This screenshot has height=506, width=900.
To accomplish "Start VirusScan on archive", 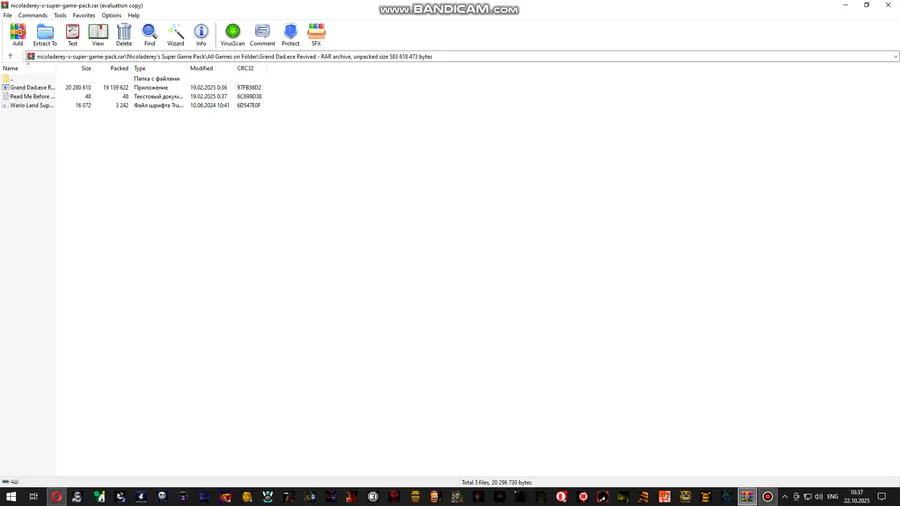I will (232, 34).
